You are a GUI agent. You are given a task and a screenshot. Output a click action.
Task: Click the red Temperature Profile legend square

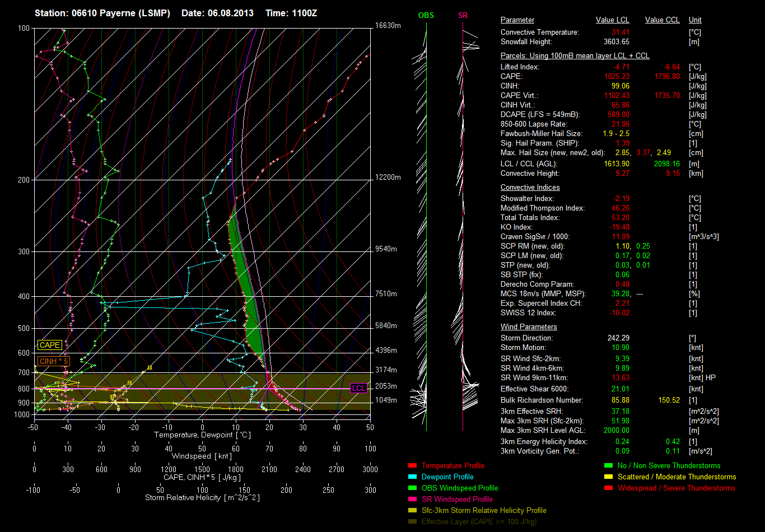click(413, 465)
